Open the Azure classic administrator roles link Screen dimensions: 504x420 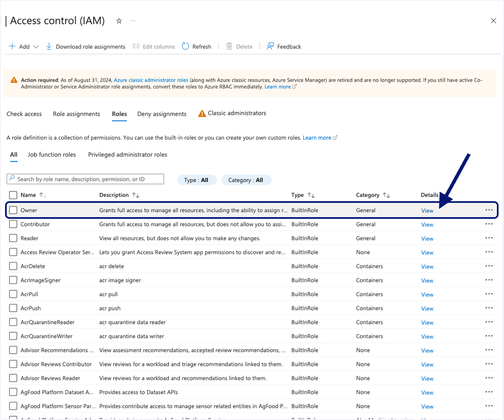click(151, 80)
